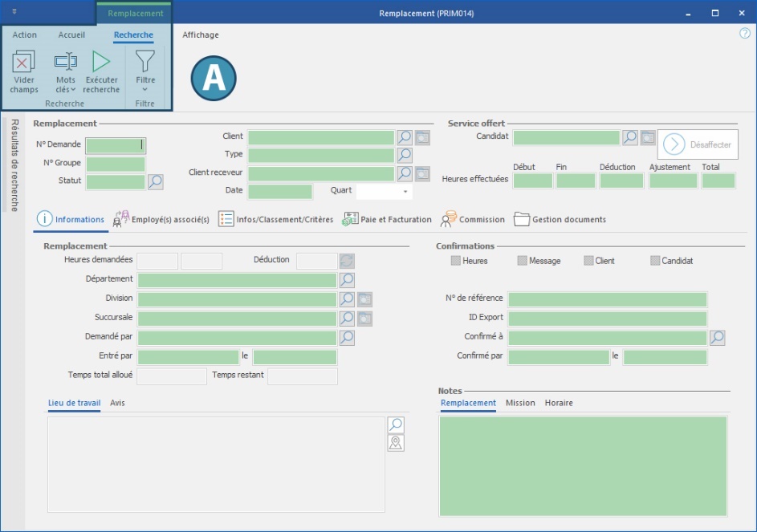
Task: Click the Candidat search magnifier icon
Action: coord(630,138)
